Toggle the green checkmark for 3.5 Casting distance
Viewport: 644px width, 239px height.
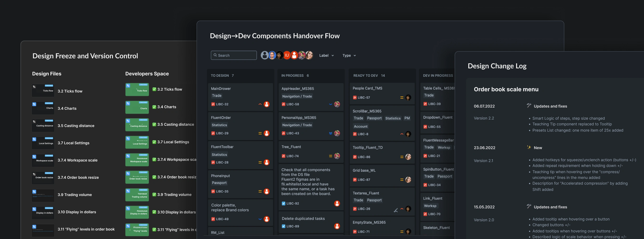point(154,124)
